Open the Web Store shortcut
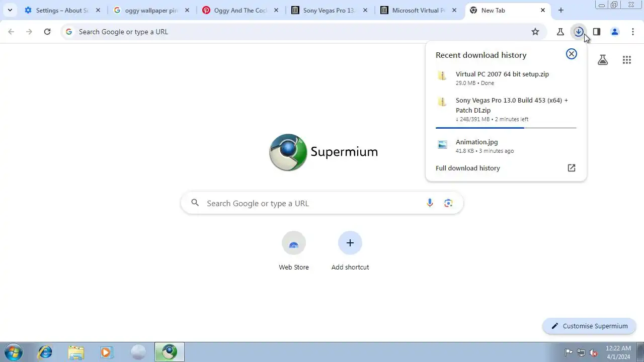 click(x=294, y=251)
